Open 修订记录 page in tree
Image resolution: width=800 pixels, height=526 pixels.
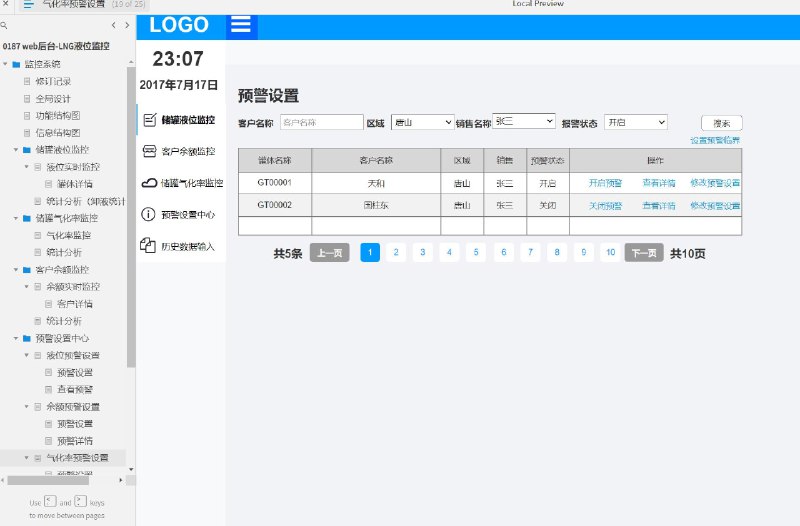pyautogui.click(x=53, y=82)
